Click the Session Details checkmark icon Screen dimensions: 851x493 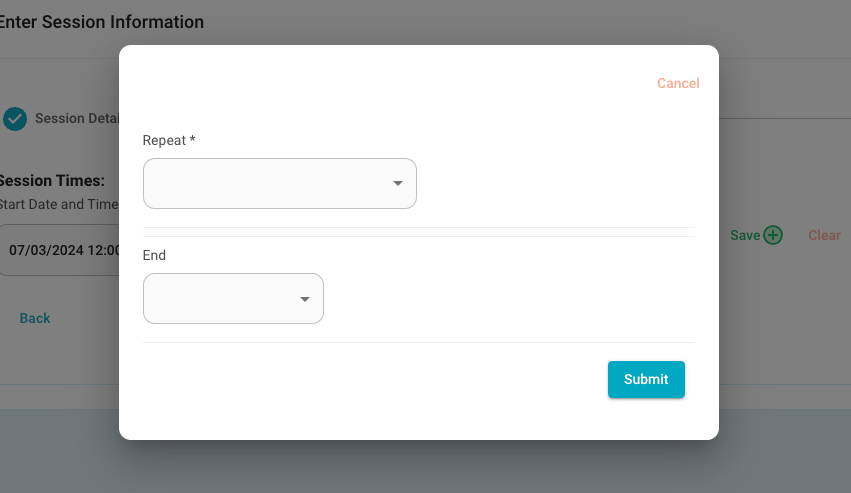click(x=15, y=119)
